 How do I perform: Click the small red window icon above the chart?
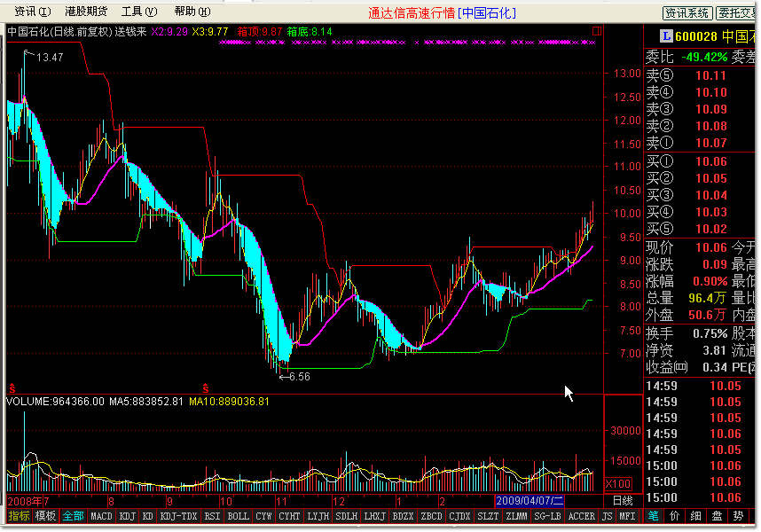coord(597,32)
